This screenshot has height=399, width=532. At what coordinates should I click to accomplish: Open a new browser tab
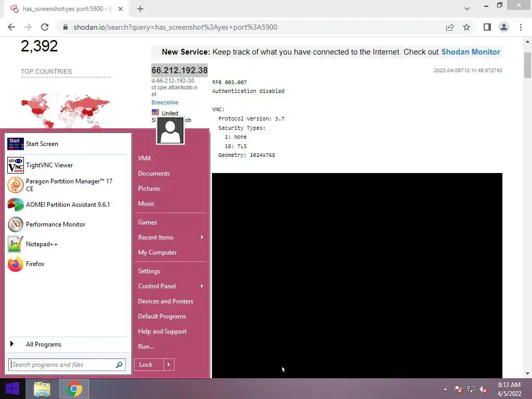click(x=140, y=9)
